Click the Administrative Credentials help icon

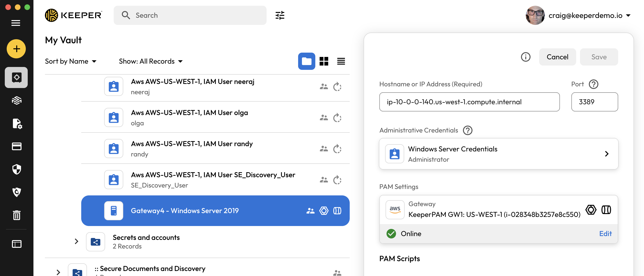467,130
